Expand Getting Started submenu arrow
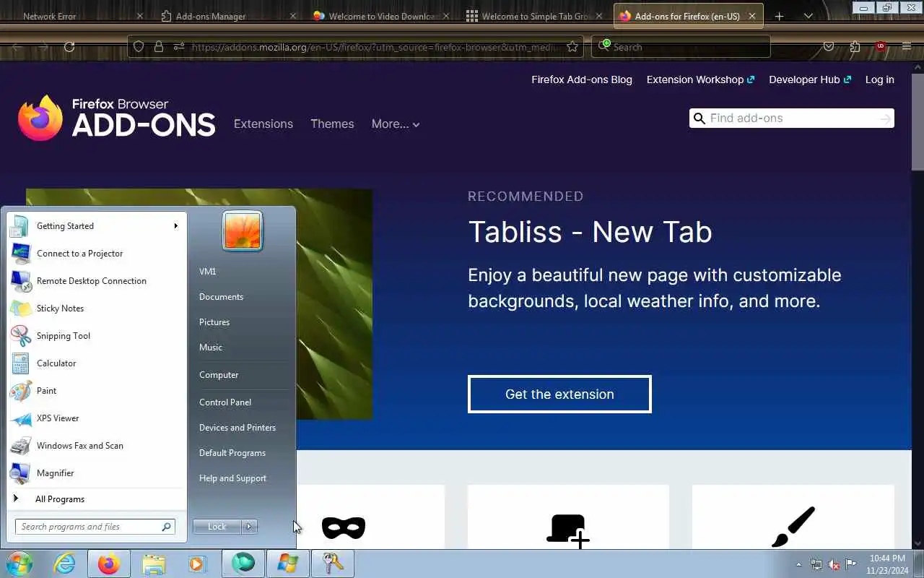This screenshot has width=924, height=578. 175,226
